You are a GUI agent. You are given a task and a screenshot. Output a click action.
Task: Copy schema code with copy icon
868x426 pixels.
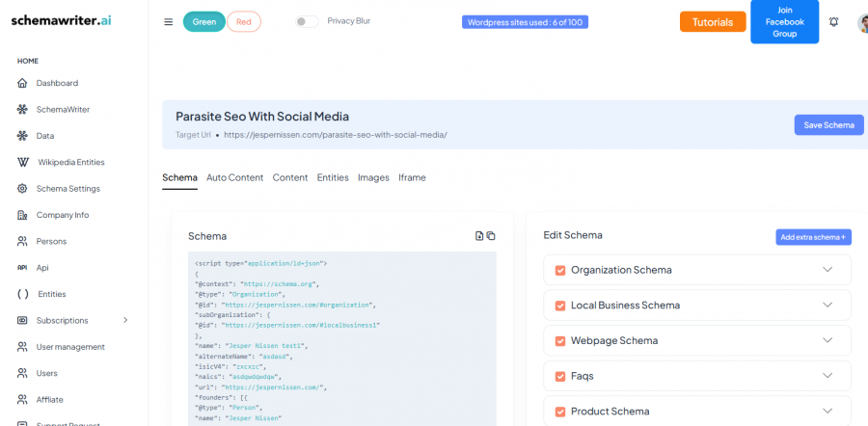[491, 236]
